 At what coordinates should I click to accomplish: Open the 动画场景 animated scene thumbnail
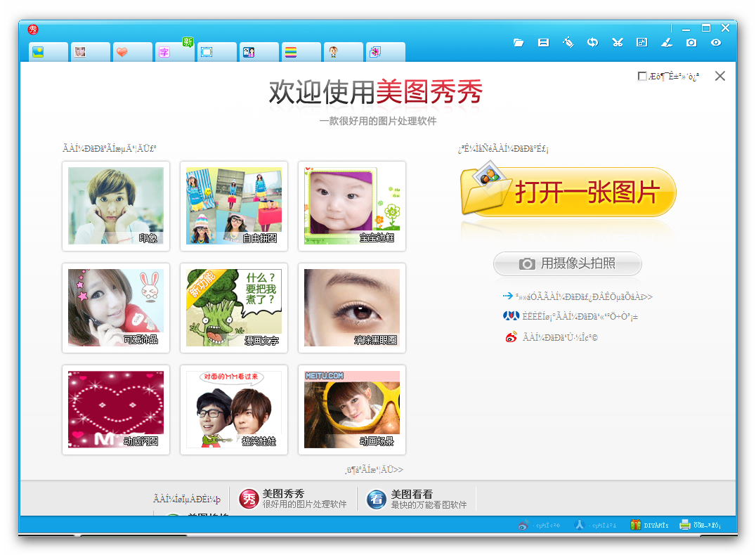tap(352, 410)
